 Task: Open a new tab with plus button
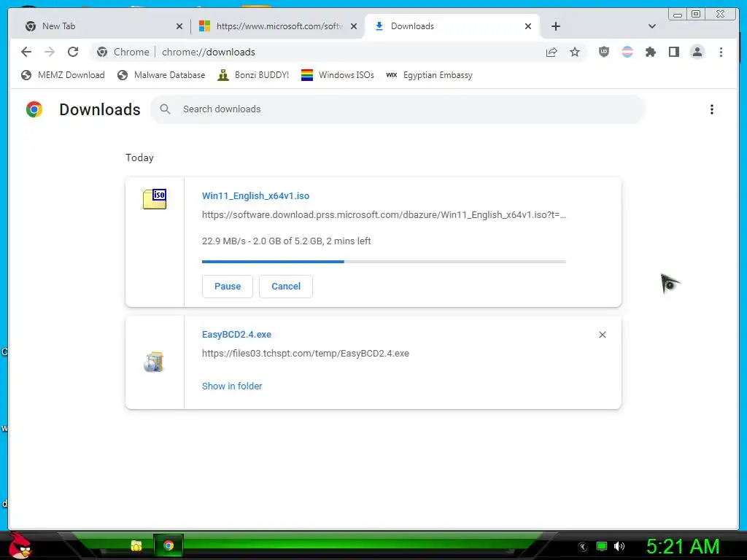point(555,26)
